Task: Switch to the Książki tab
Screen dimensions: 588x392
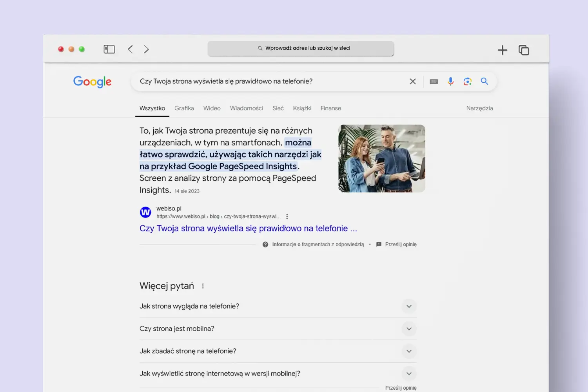Action: (302, 108)
